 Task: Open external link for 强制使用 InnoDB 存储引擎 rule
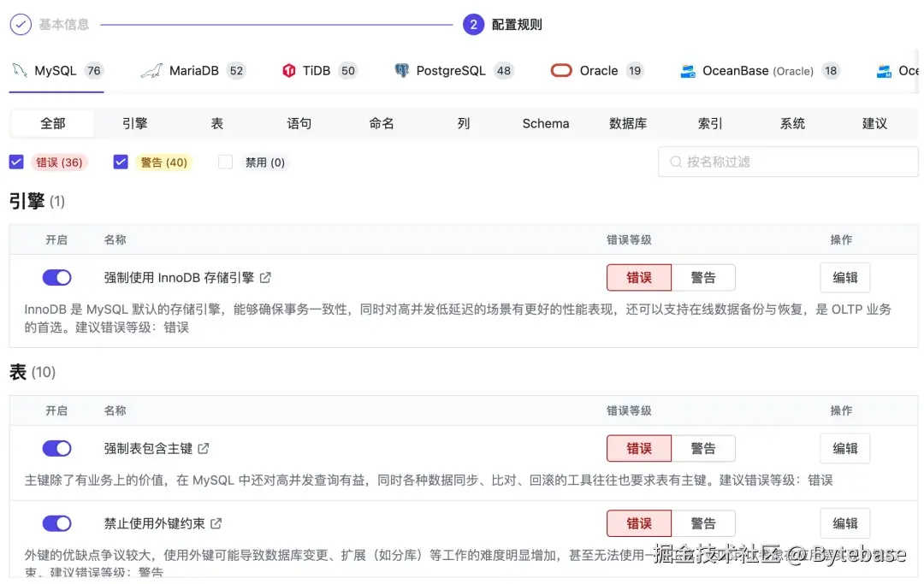(265, 277)
